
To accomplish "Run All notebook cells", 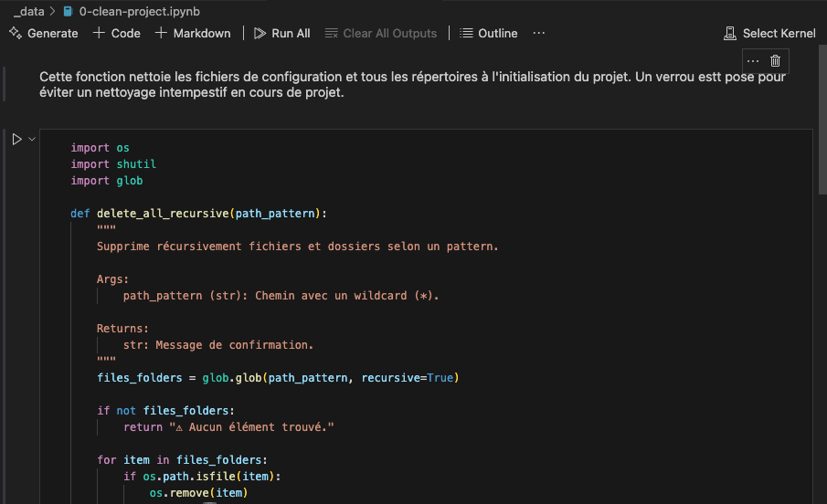I will click(281, 33).
